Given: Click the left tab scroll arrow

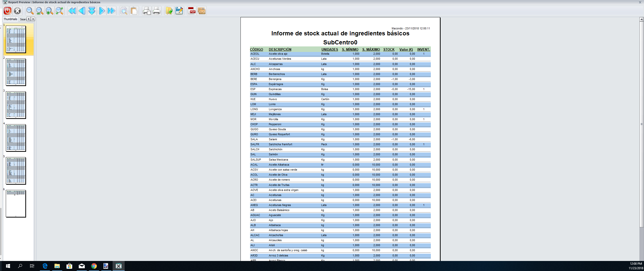Looking at the screenshot, I should (x=29, y=19).
